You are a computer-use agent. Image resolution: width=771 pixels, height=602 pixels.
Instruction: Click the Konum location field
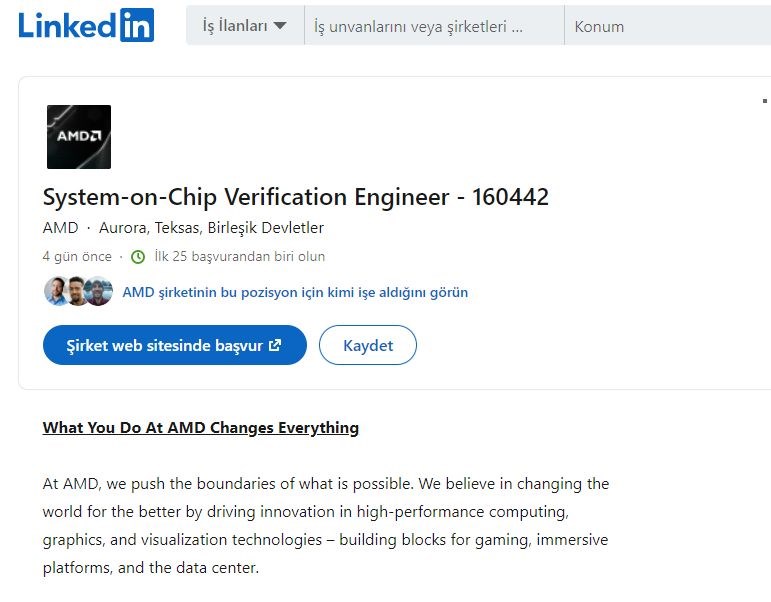tap(668, 26)
